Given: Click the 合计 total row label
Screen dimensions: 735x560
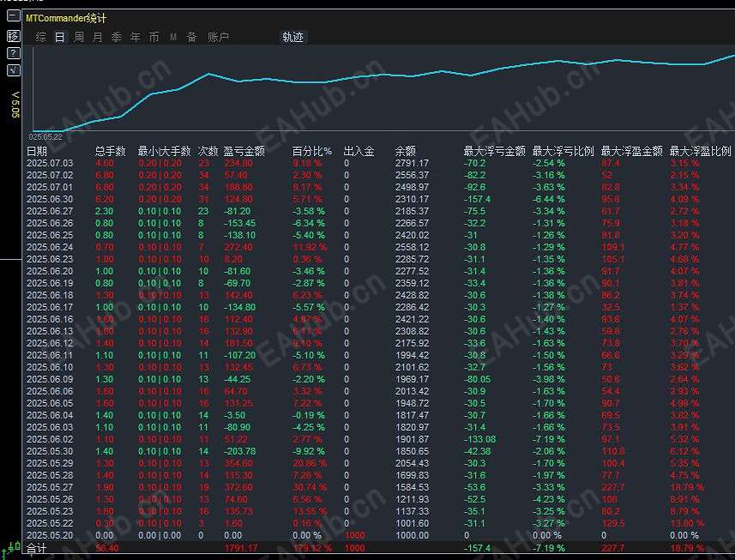Looking at the screenshot, I should click(37, 548).
